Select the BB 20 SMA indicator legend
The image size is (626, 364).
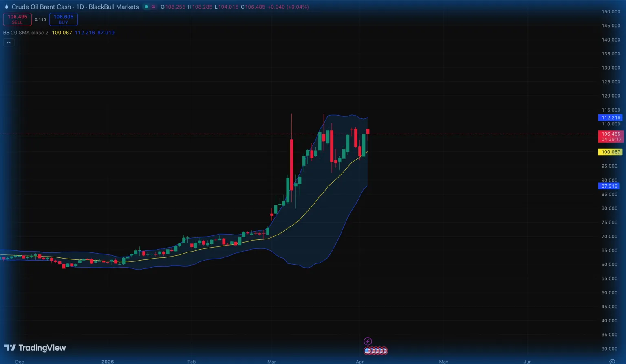click(26, 33)
